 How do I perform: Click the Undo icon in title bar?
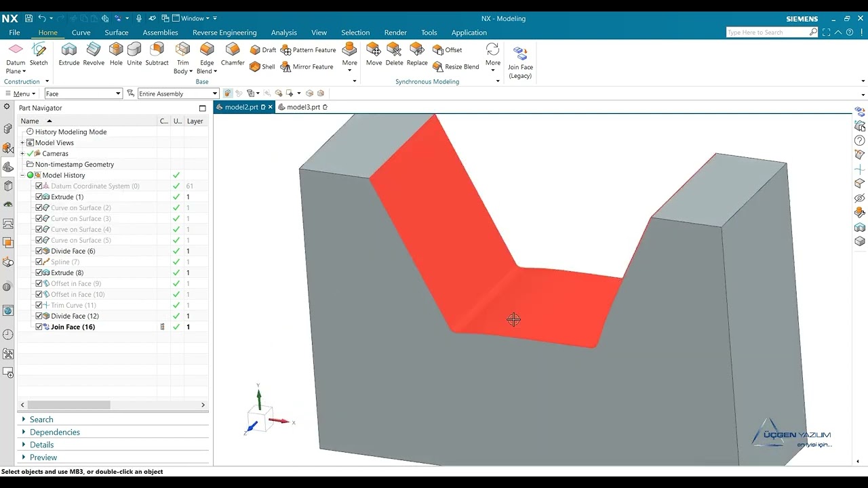coord(42,18)
